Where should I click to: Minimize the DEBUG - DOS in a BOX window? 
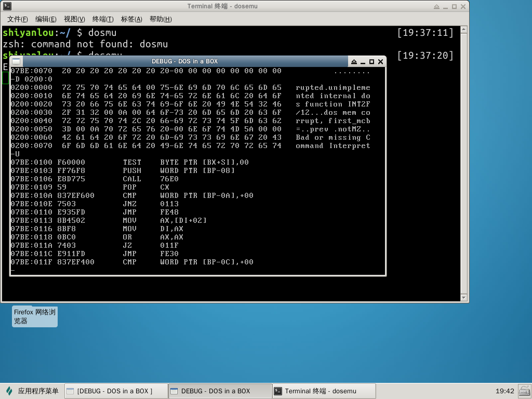click(363, 61)
